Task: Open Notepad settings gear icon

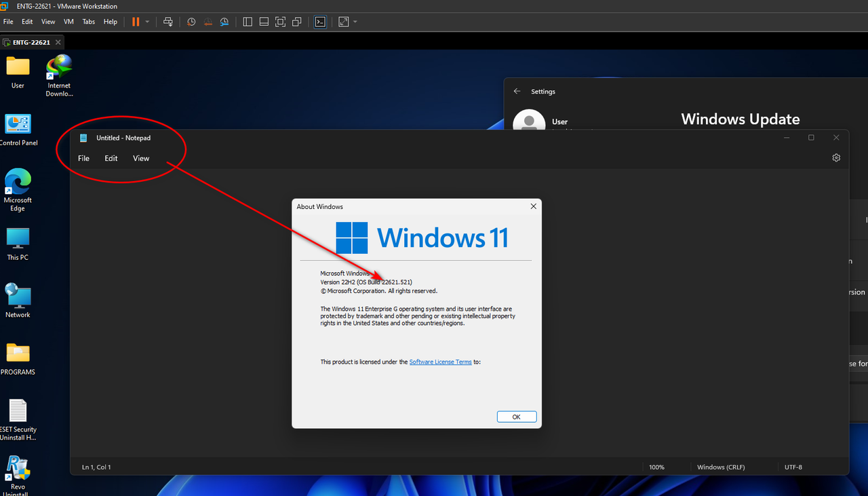Action: 836,157
